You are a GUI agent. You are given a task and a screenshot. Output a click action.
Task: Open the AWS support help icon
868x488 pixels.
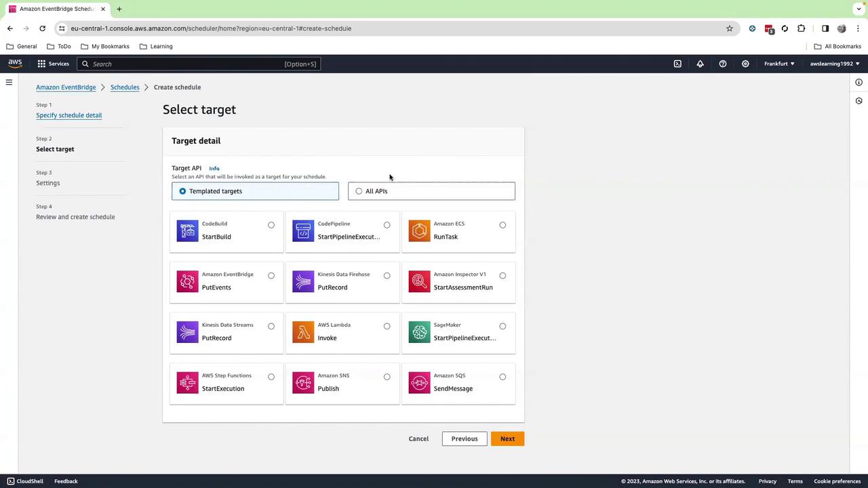click(723, 64)
